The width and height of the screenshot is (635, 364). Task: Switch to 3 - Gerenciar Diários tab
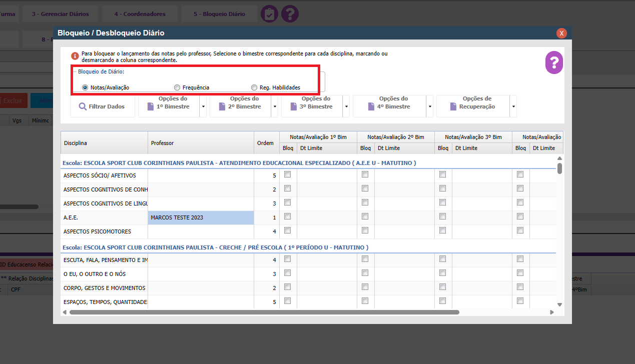pos(60,14)
